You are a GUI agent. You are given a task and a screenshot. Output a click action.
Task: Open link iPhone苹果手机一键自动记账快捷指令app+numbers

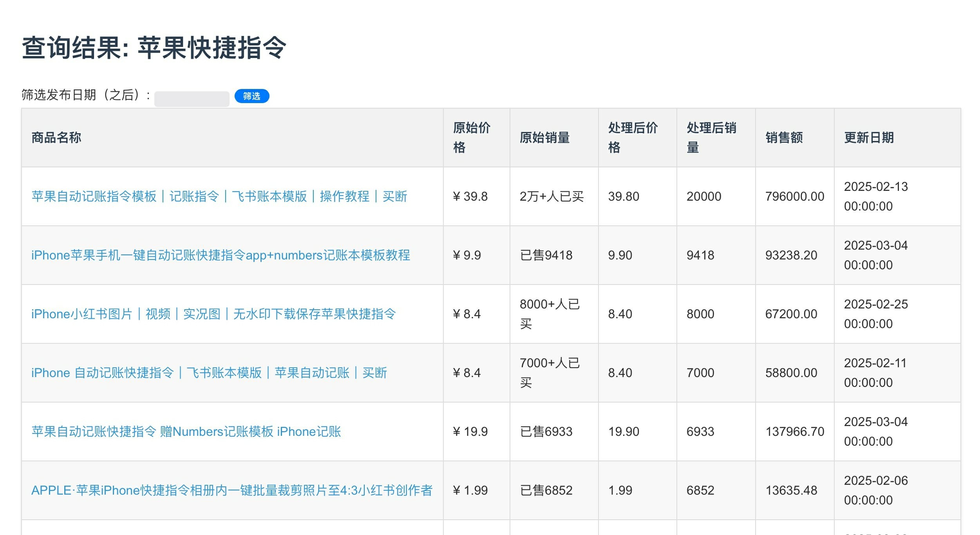221,255
